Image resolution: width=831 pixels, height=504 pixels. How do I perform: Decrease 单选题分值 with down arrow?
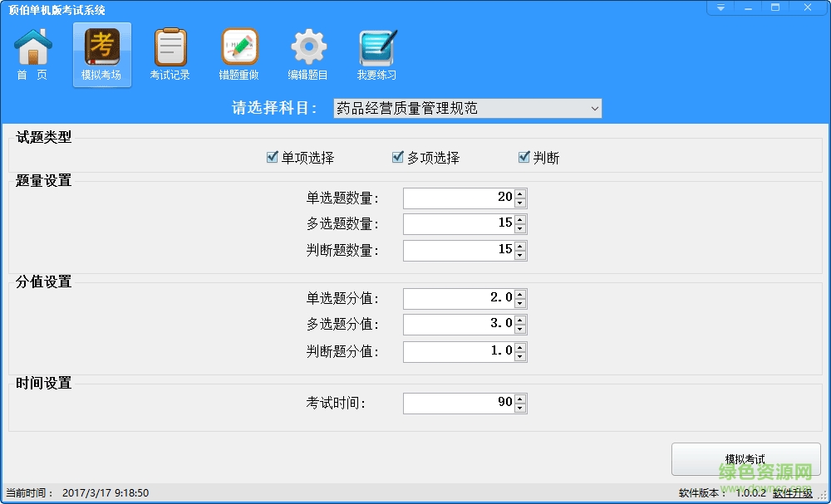(520, 304)
